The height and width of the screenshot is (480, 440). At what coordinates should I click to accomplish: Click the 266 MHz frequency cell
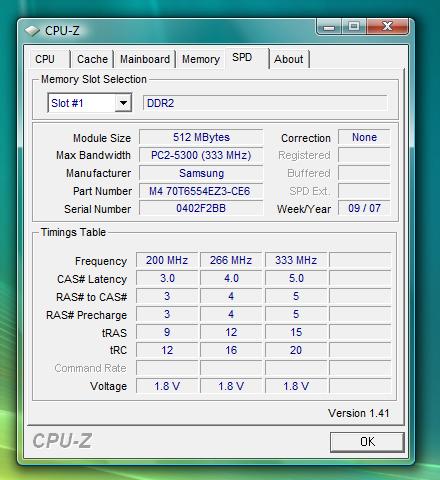231,260
